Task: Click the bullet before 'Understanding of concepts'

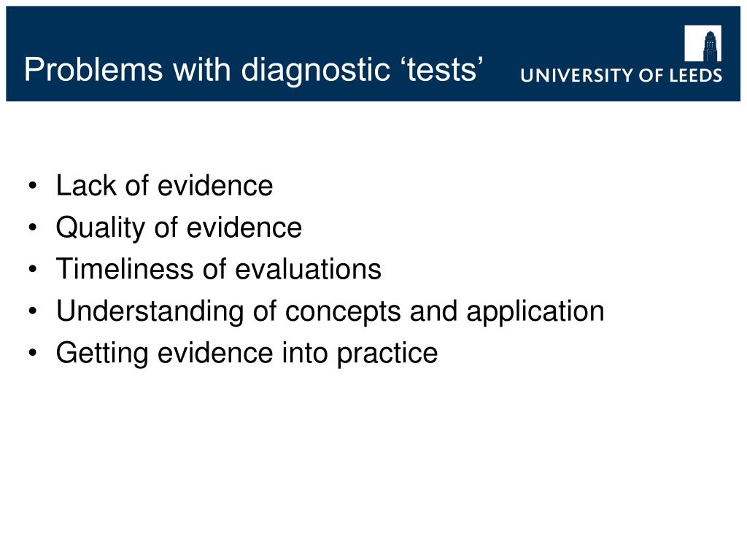Action: coord(32,311)
